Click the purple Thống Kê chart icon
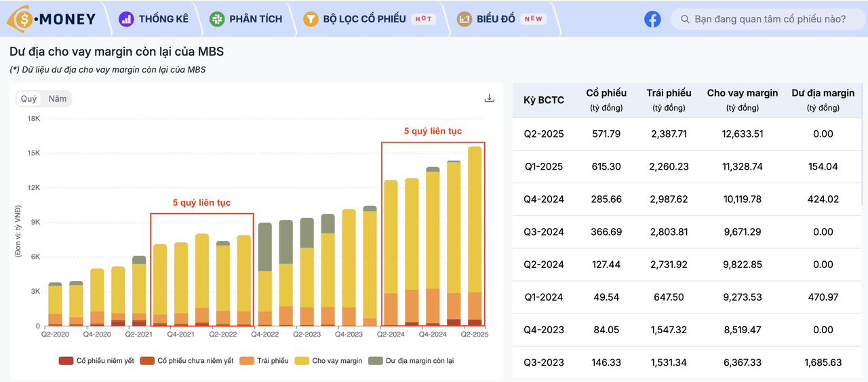868x382 pixels. pos(126,19)
